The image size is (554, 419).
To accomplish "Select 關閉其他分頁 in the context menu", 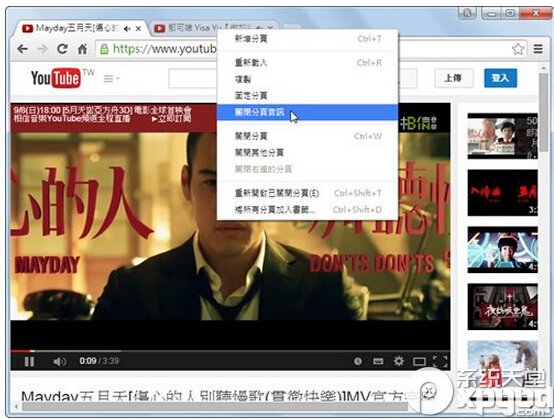I will click(307, 153).
